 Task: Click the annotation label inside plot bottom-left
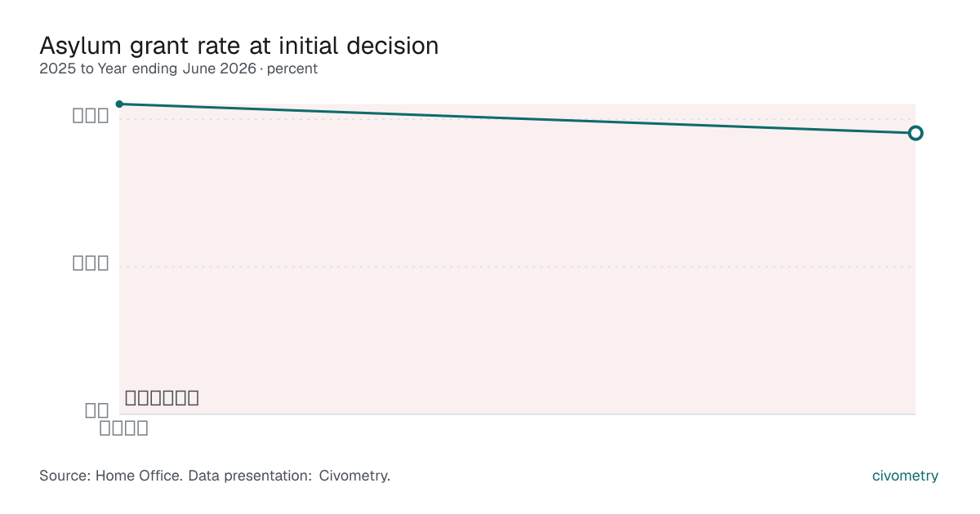(162, 398)
